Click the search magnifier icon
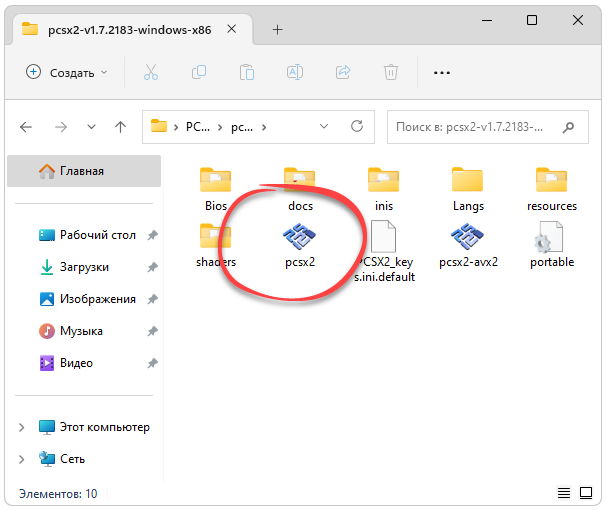The image size is (607, 510). click(568, 127)
